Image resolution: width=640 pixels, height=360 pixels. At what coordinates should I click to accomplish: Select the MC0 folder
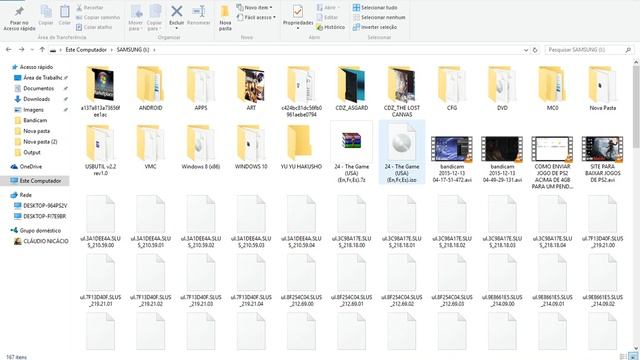coord(552,89)
